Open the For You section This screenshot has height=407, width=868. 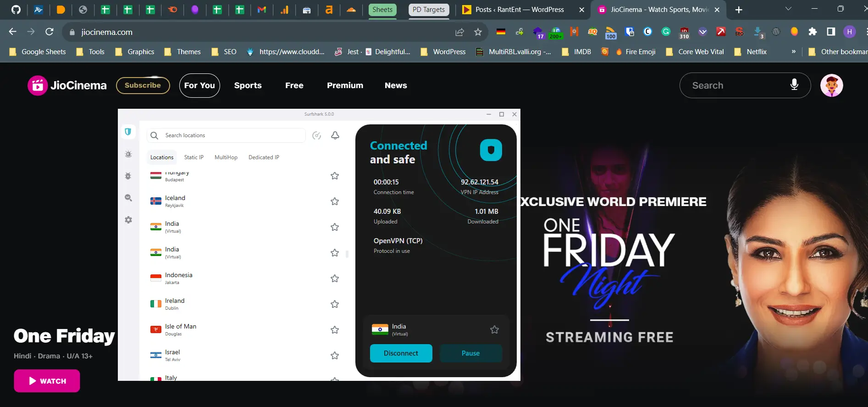[199, 85]
